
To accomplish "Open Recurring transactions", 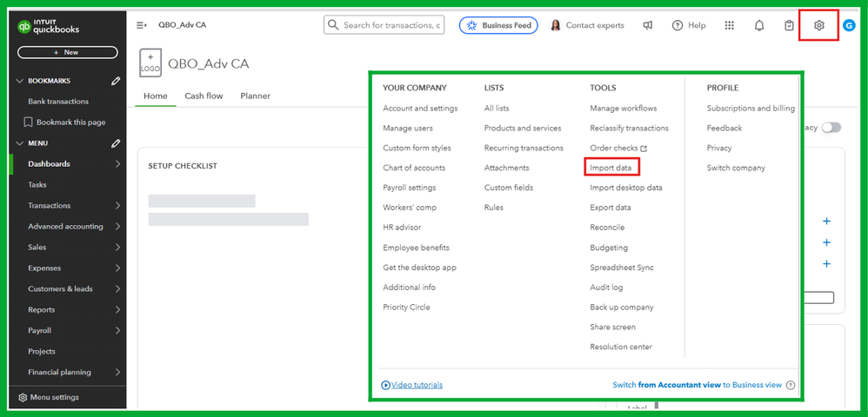I will tap(524, 149).
